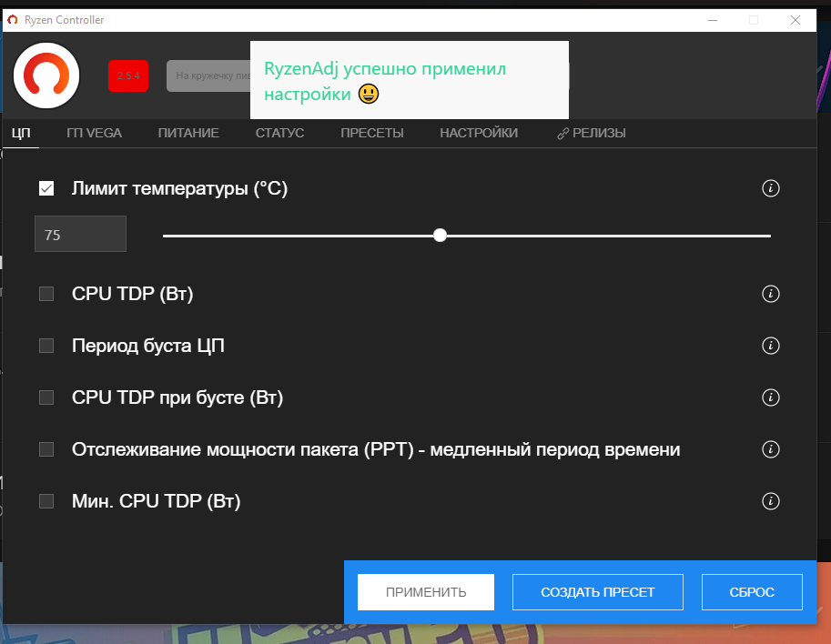Disable the Лимит температуры checkbox

tap(46, 188)
